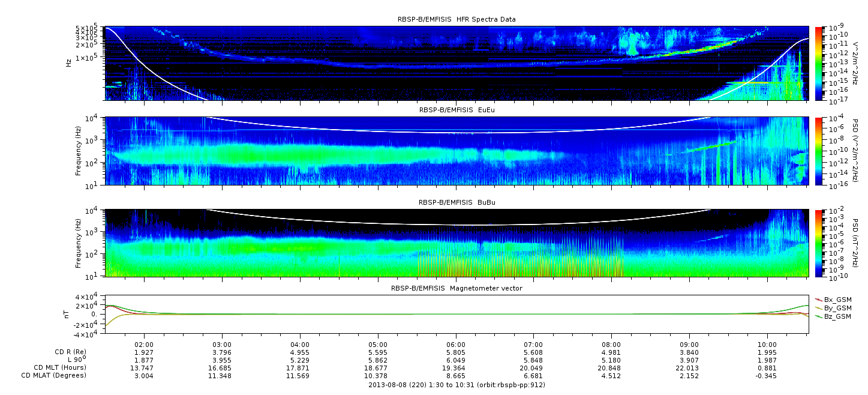Select the HFR Spectra Data panel title

pyautogui.click(x=456, y=19)
